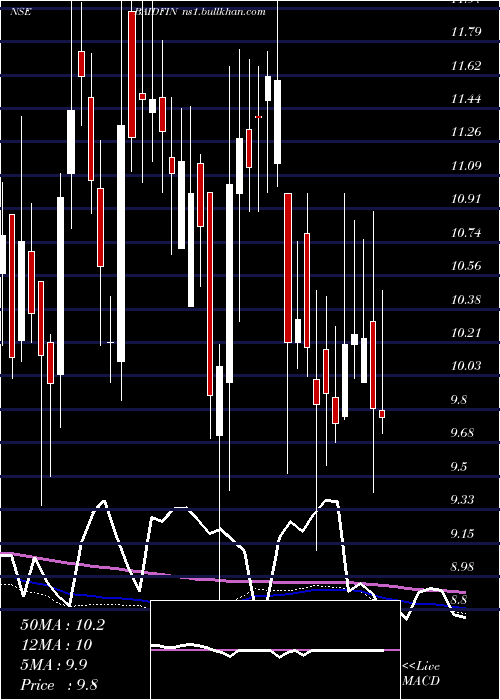Click the 10.56 price axis label
Image resolution: width=500 pixels, height=700 pixels.
pos(466,266)
